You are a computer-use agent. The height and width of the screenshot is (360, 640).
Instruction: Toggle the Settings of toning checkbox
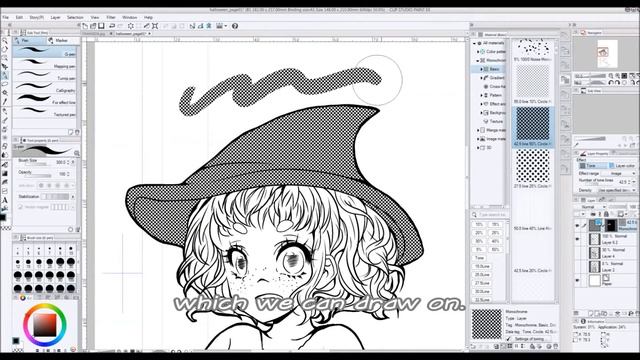[509, 339]
